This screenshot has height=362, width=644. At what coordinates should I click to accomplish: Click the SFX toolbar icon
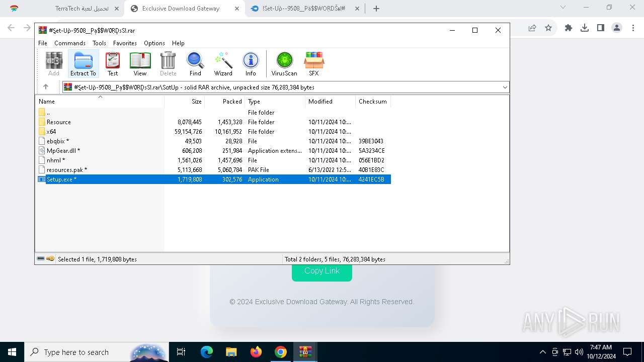tap(314, 64)
